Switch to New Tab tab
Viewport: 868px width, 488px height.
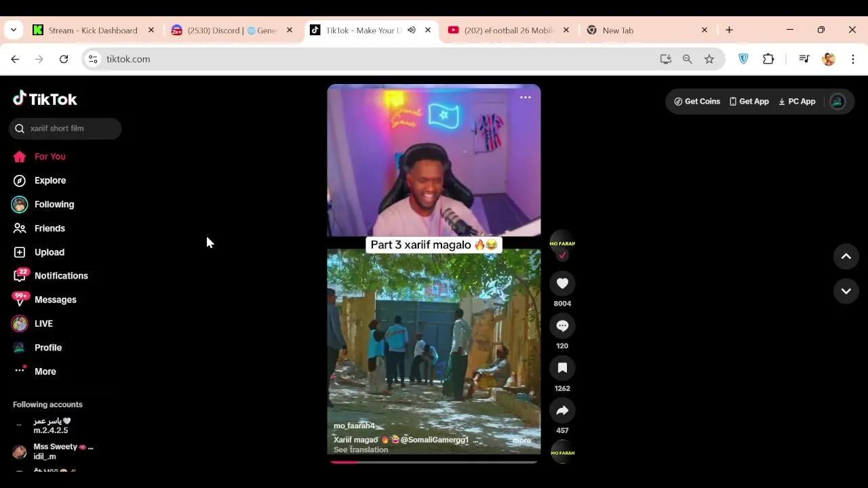coord(648,30)
